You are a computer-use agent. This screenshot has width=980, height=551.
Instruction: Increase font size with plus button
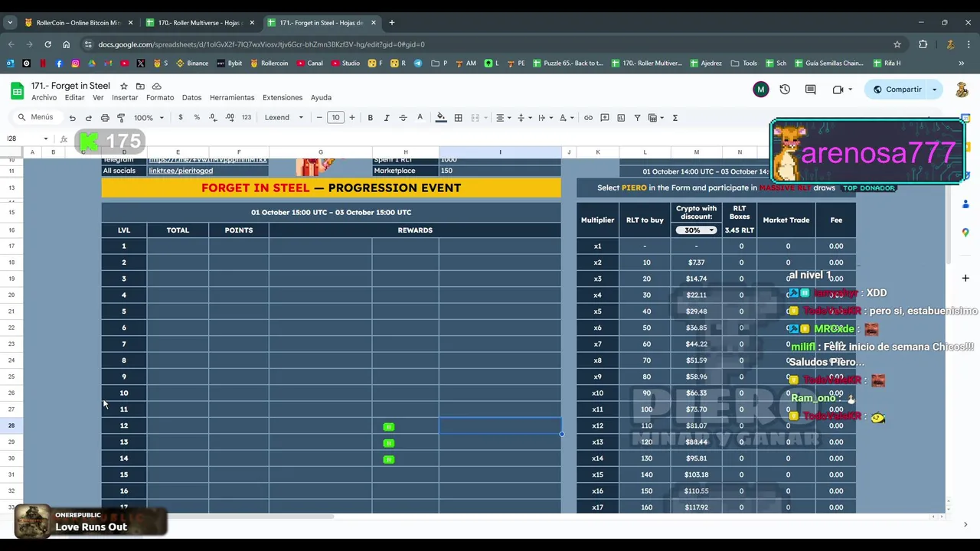coord(352,118)
